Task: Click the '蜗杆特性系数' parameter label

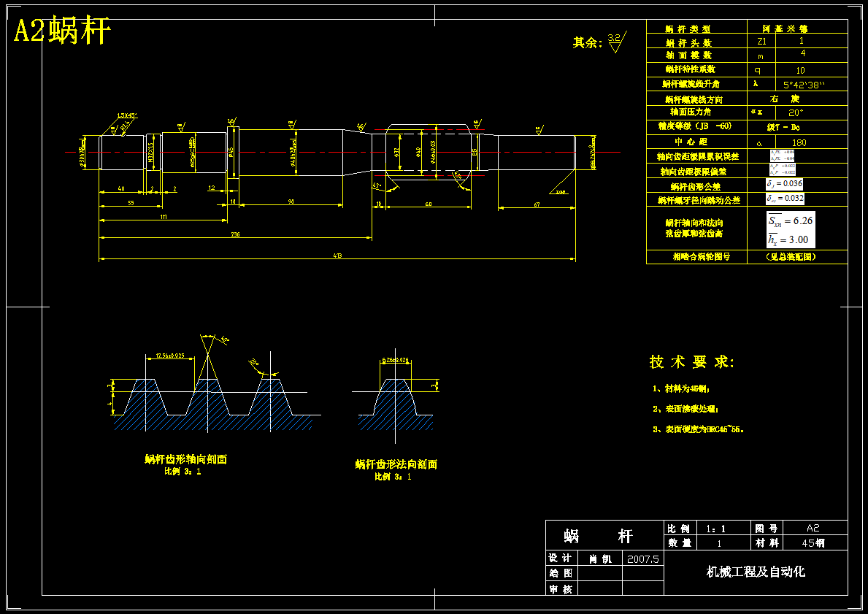Action: coord(691,69)
